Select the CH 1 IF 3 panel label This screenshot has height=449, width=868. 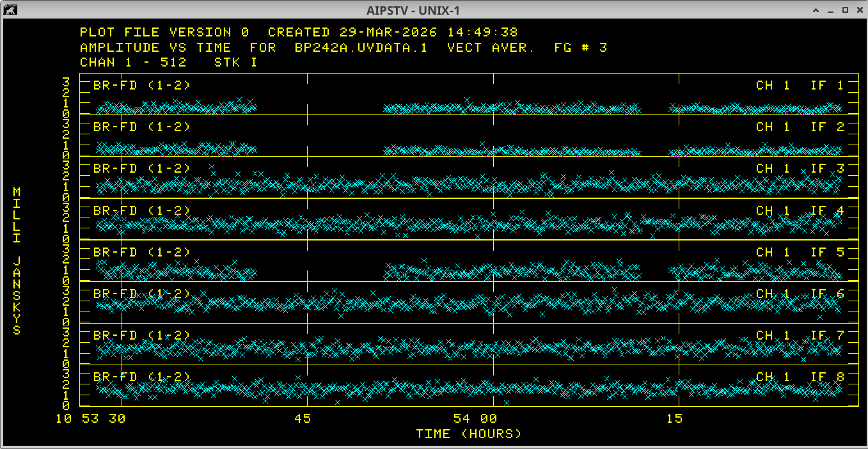click(800, 169)
